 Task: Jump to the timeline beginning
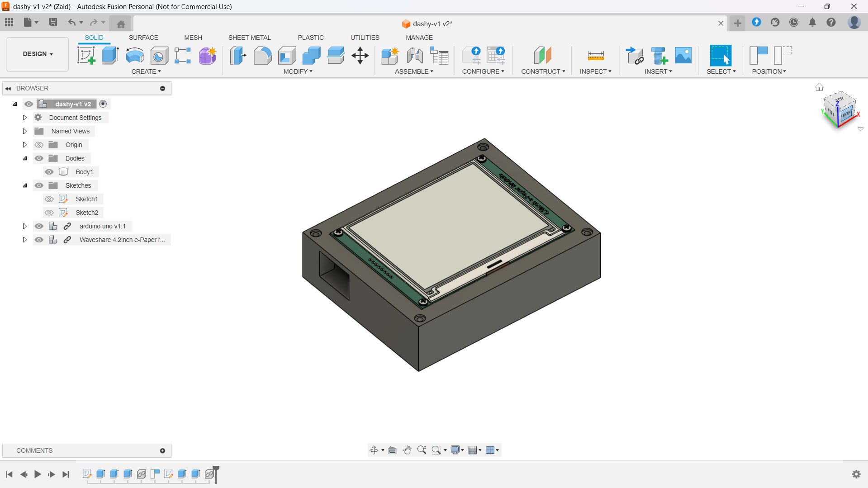(x=9, y=474)
